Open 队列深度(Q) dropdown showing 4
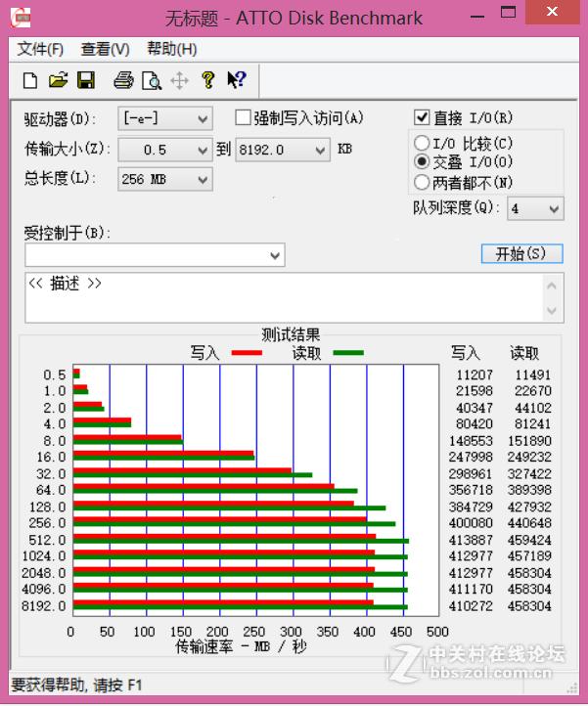The image size is (588, 706). [535, 208]
